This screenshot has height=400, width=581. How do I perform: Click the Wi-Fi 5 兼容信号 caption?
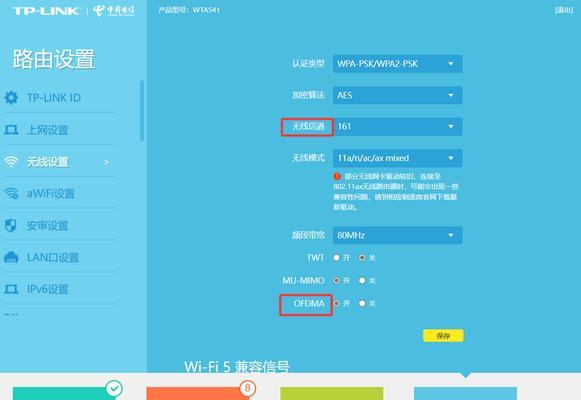pos(237,366)
